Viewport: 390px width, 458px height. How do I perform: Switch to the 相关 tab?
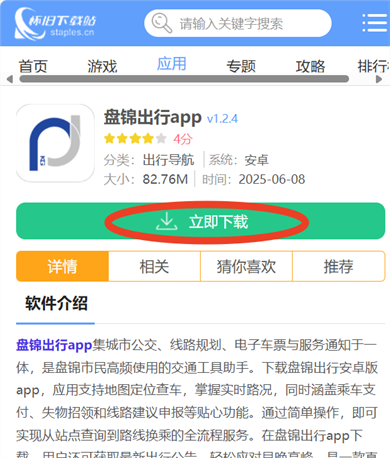[x=154, y=266]
